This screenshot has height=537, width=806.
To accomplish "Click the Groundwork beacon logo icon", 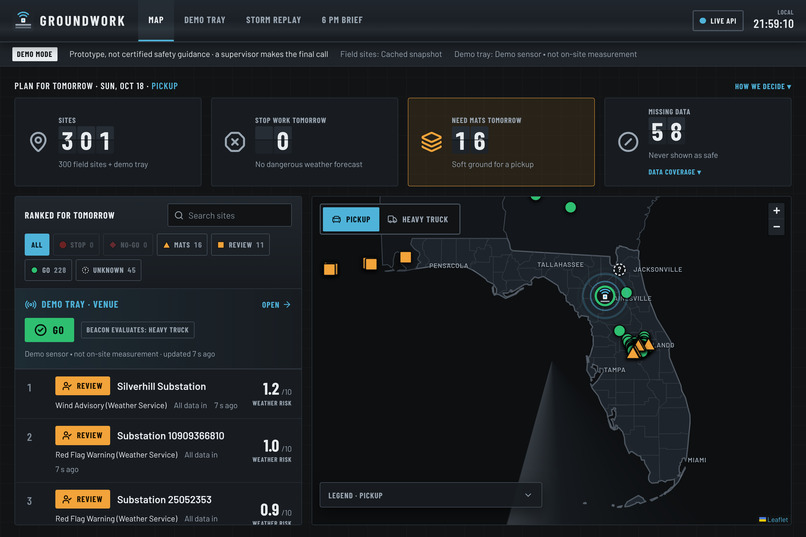I will tap(23, 20).
